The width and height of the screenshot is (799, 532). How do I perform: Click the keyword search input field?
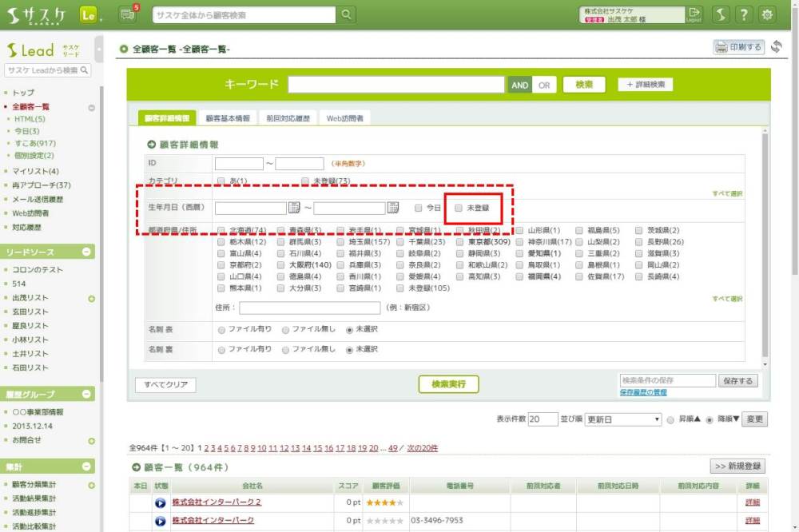click(x=396, y=85)
